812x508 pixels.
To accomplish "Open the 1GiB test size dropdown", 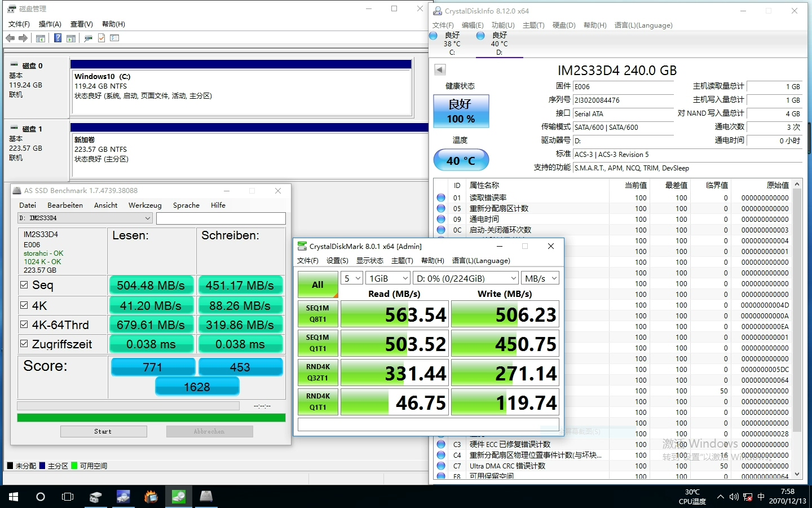I will [388, 278].
